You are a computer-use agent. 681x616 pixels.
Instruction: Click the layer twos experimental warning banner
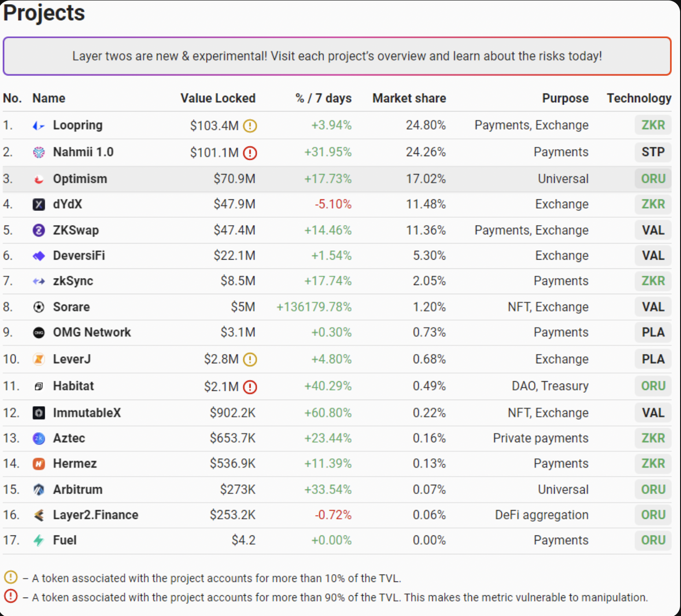pyautogui.click(x=337, y=56)
